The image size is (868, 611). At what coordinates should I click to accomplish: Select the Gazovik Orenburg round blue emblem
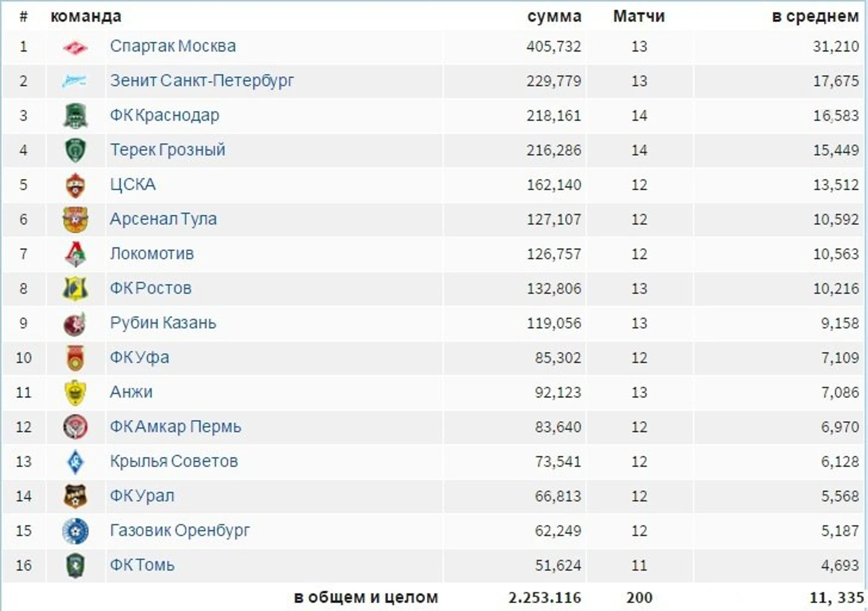point(76,531)
